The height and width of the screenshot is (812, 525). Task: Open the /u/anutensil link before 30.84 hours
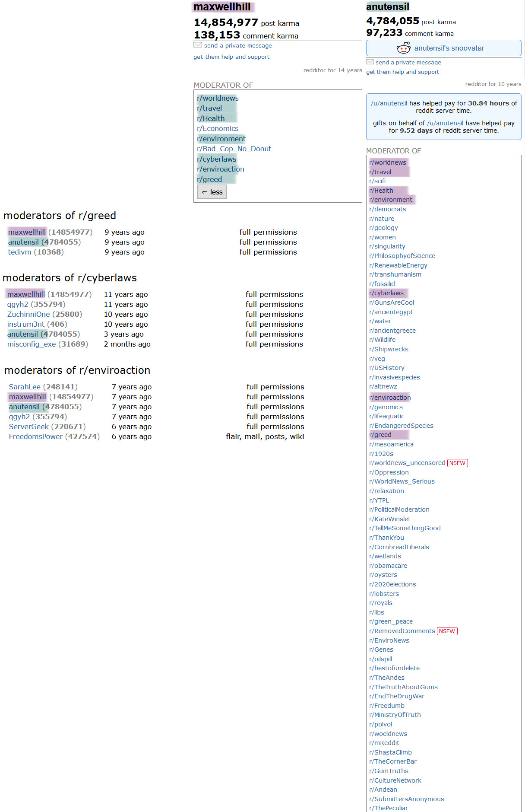389,103
